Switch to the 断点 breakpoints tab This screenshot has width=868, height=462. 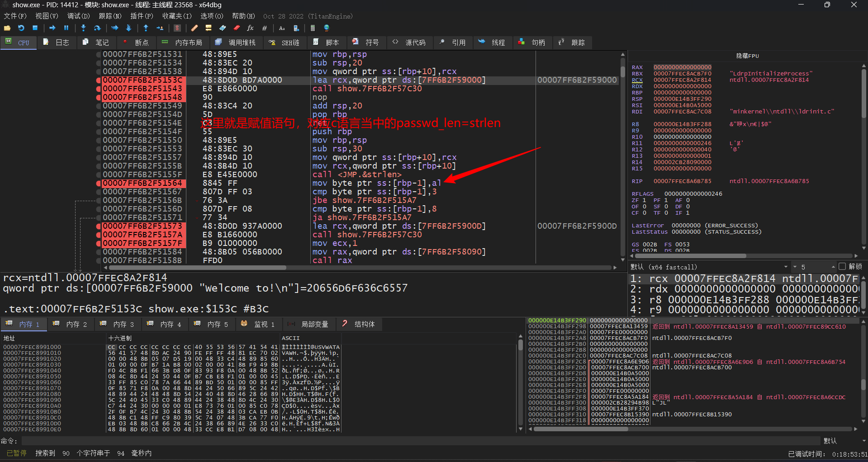136,42
